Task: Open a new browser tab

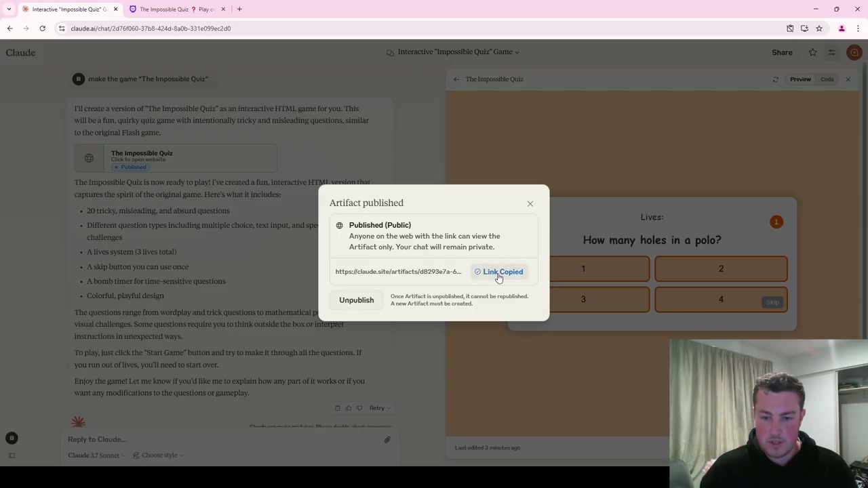Action: coord(239,9)
